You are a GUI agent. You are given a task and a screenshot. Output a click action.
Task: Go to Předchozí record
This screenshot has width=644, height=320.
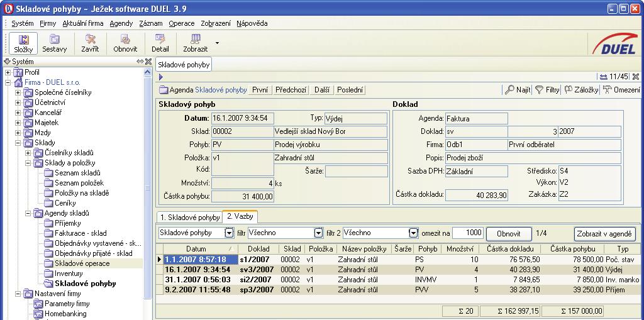tap(291, 90)
